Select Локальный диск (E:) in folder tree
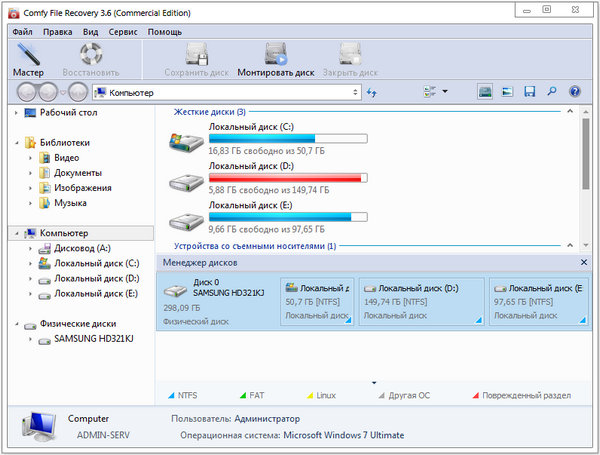 point(96,293)
